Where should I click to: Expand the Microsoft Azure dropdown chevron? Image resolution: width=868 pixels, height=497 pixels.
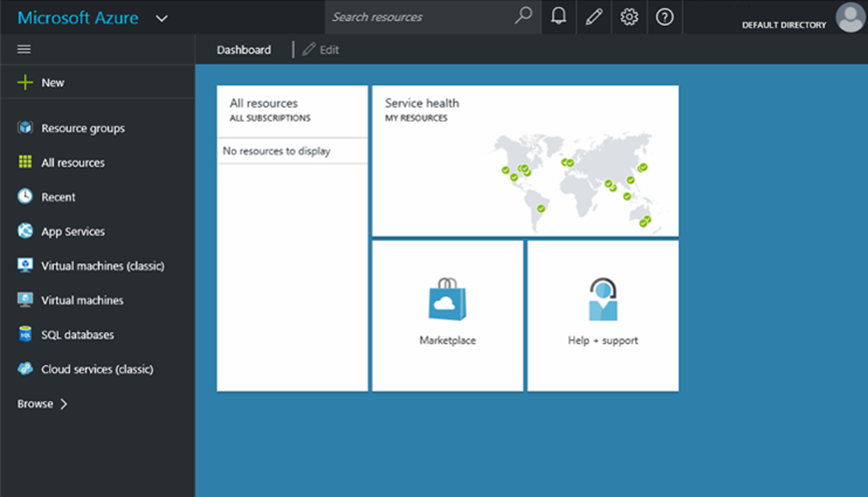[x=162, y=18]
